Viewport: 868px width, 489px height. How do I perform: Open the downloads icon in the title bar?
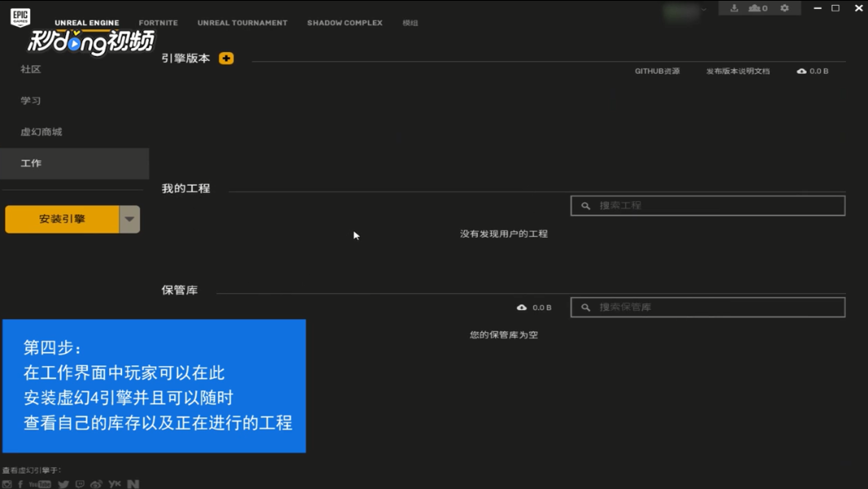pos(734,8)
